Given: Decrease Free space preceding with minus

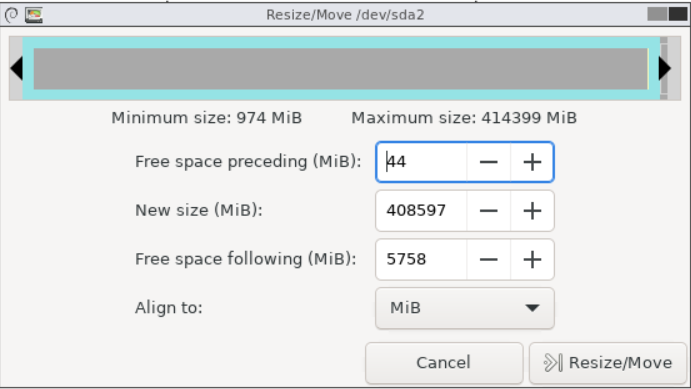Looking at the screenshot, I should [x=488, y=162].
